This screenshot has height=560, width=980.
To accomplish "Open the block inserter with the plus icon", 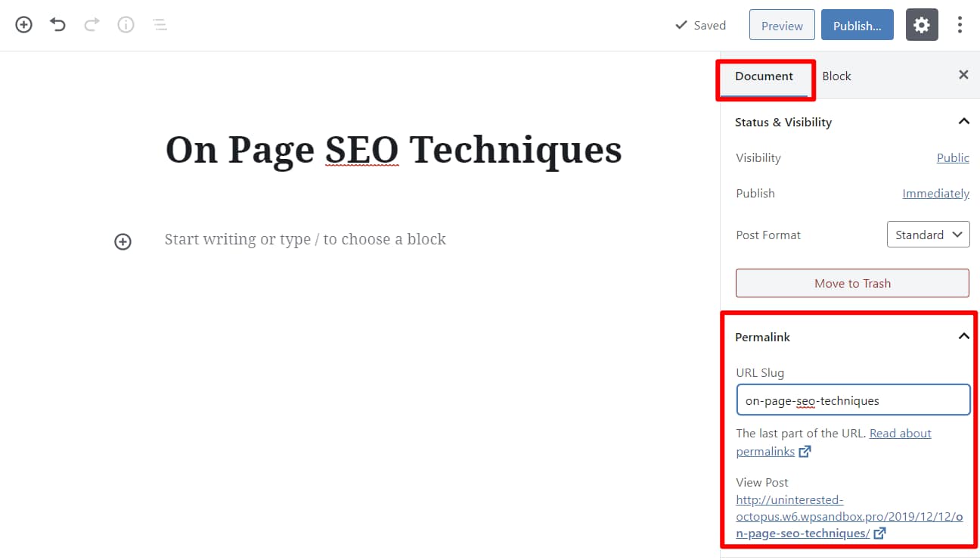I will (23, 24).
